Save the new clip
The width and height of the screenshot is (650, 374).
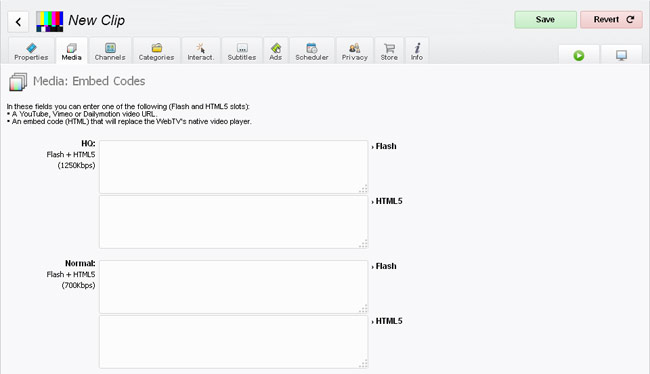tap(545, 19)
